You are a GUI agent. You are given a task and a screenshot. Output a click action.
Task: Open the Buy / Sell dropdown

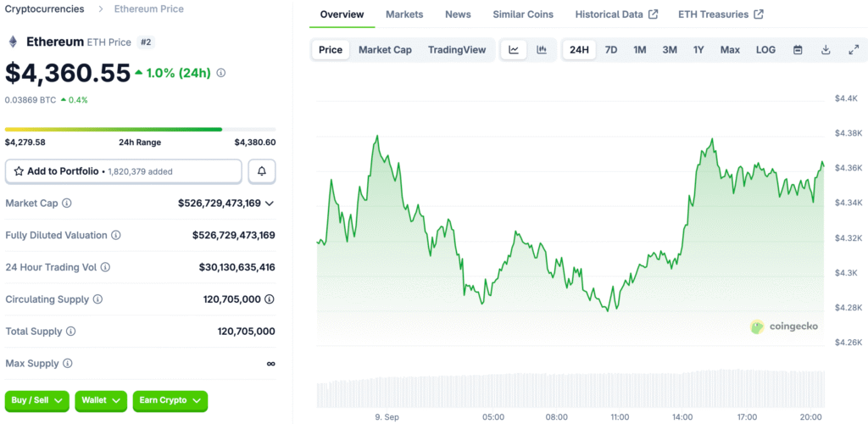(37, 401)
